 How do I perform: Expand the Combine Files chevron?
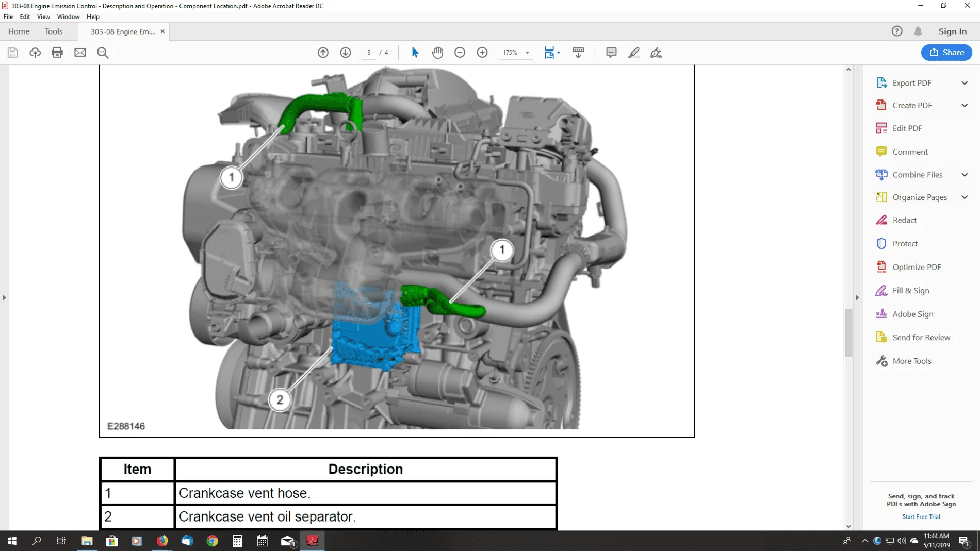pyautogui.click(x=965, y=175)
